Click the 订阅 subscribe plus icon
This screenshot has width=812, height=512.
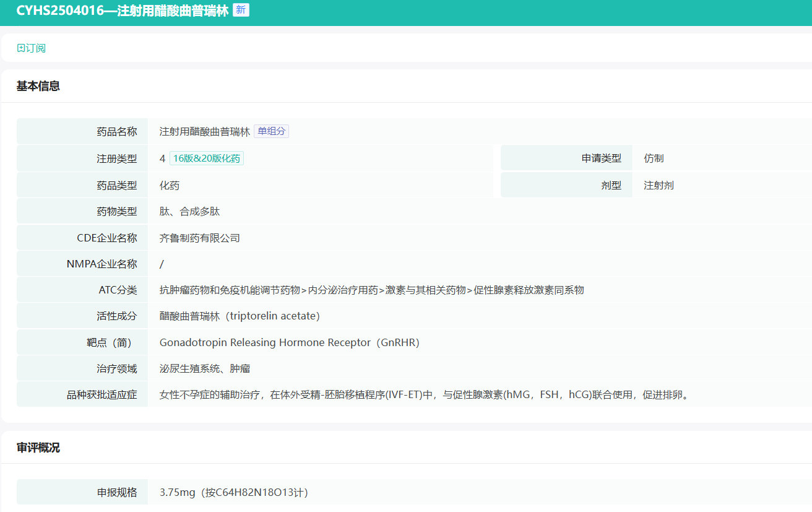pyautogui.click(x=21, y=48)
